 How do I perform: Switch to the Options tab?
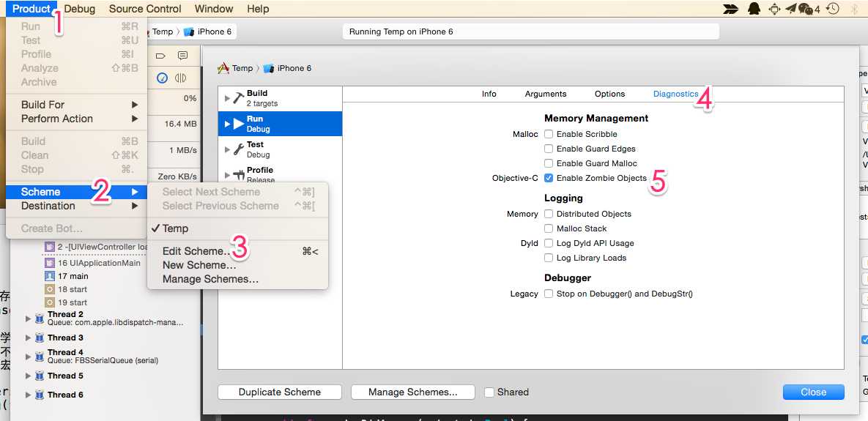tap(610, 94)
